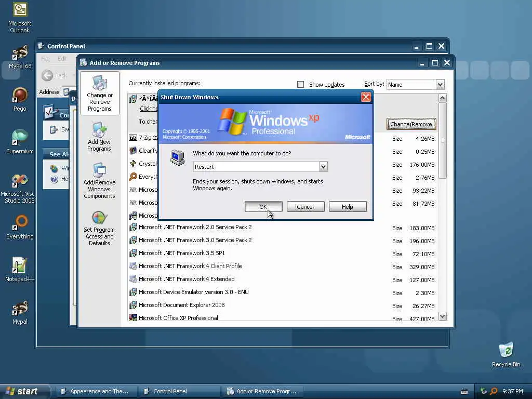Launch Supermium browser desktop icon

point(20,142)
